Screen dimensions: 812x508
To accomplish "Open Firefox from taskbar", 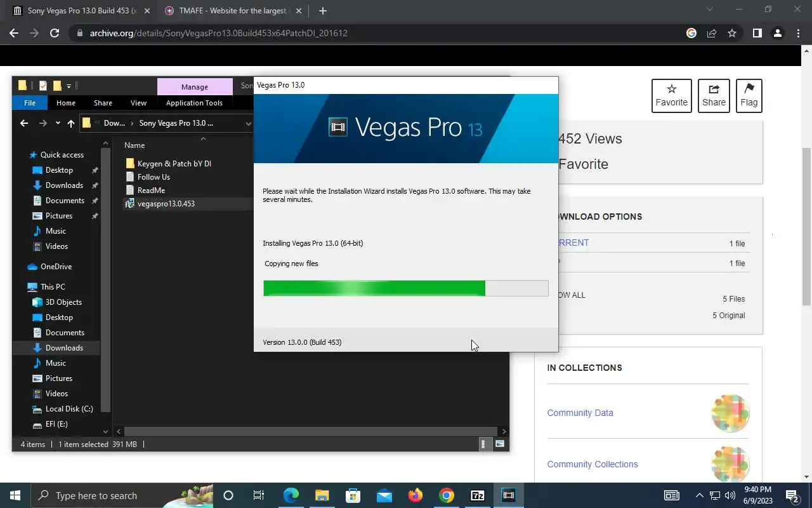I will [x=416, y=495].
